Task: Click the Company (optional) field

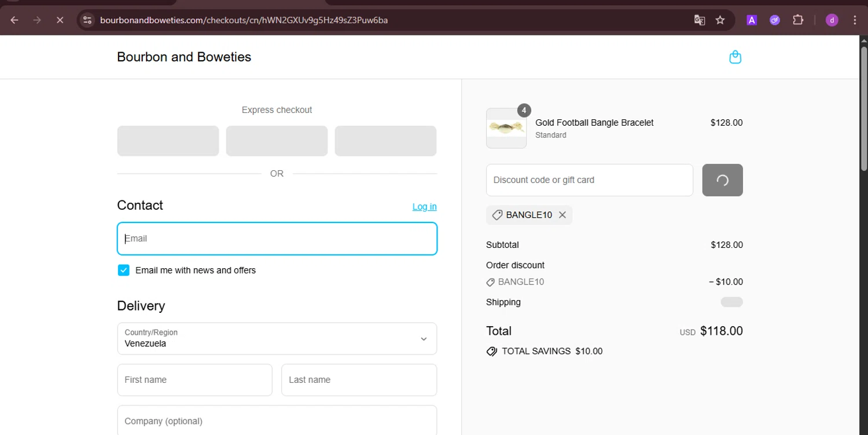Action: [277, 421]
